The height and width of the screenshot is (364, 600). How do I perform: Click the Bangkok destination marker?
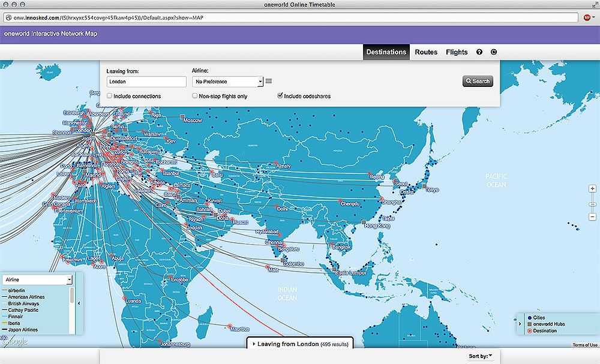[x=331, y=243]
